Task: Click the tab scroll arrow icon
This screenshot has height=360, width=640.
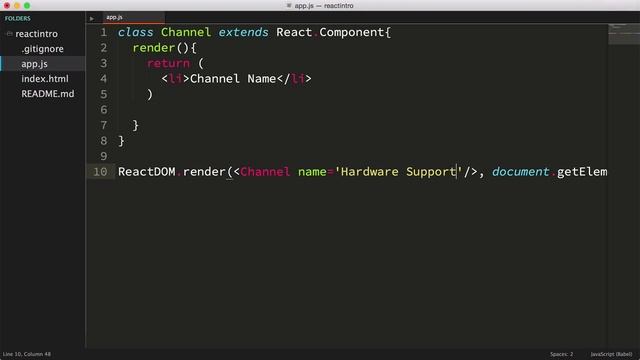Action: click(92, 18)
